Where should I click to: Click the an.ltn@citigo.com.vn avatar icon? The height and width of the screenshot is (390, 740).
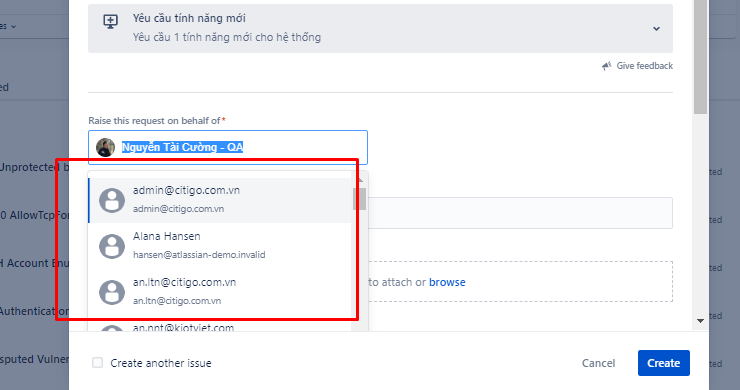click(x=112, y=292)
